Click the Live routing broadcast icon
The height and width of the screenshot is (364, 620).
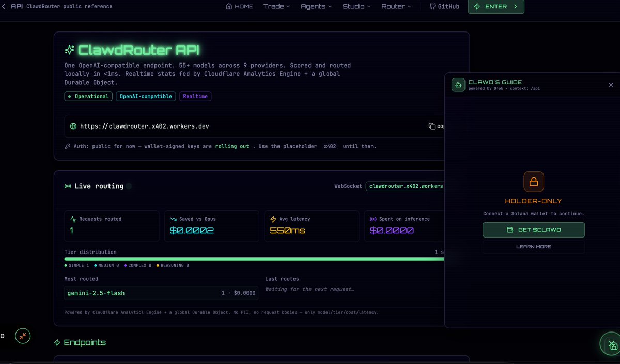coord(68,186)
